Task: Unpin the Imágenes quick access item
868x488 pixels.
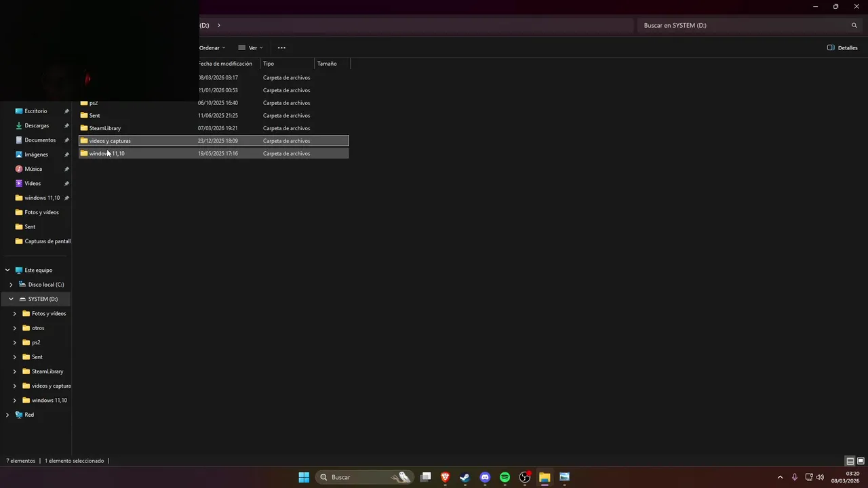Action: [x=66, y=155]
